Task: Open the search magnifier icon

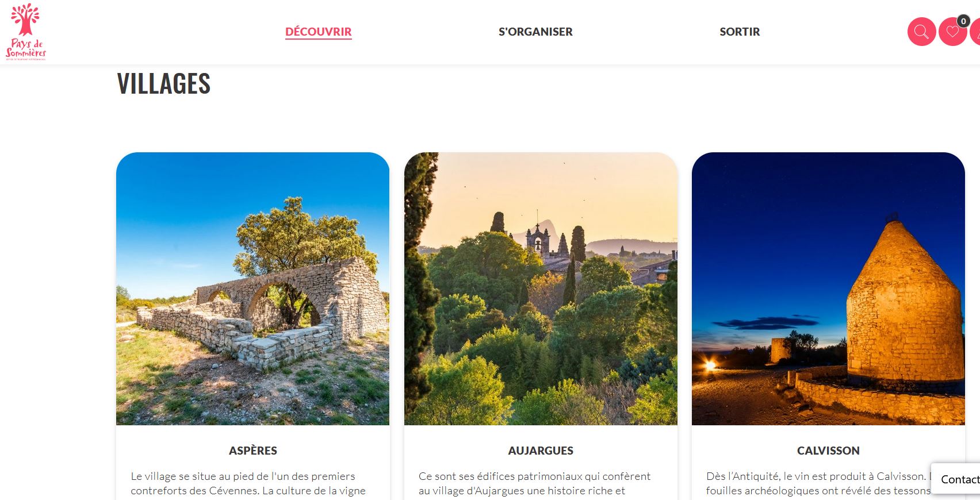Action: [921, 32]
